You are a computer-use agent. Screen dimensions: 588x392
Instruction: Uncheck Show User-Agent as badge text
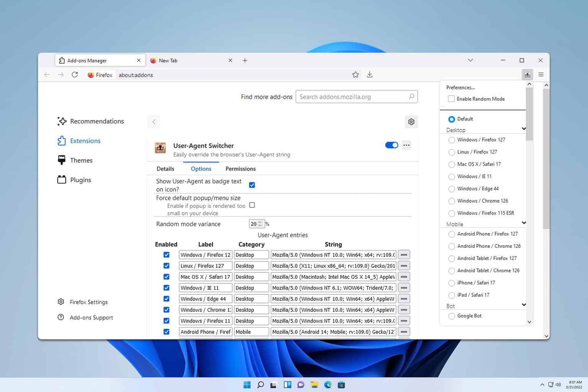(252, 185)
